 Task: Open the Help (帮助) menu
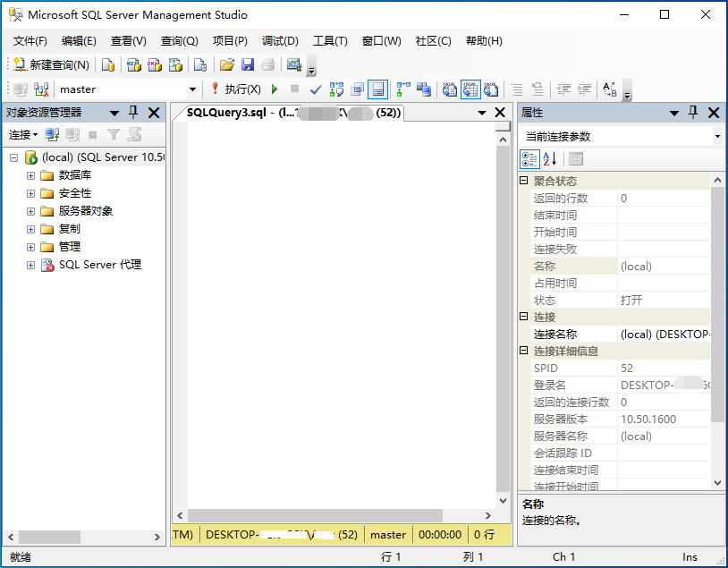[x=484, y=41]
